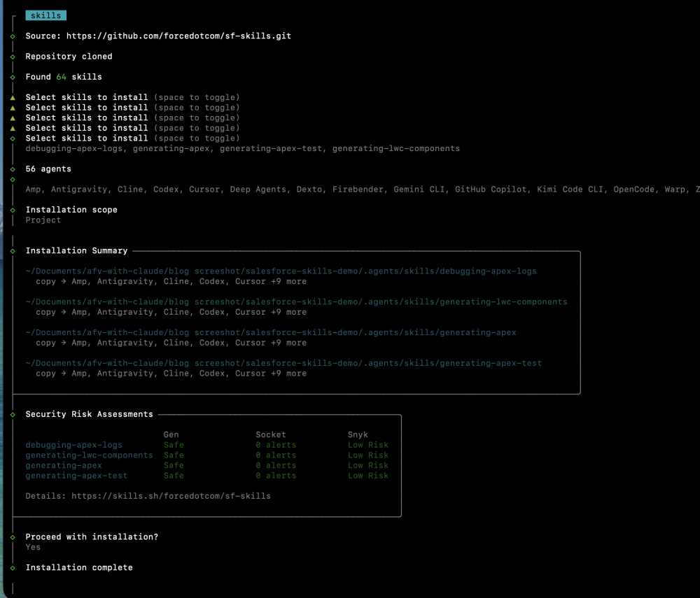Click the "56 agents" line

click(x=48, y=169)
